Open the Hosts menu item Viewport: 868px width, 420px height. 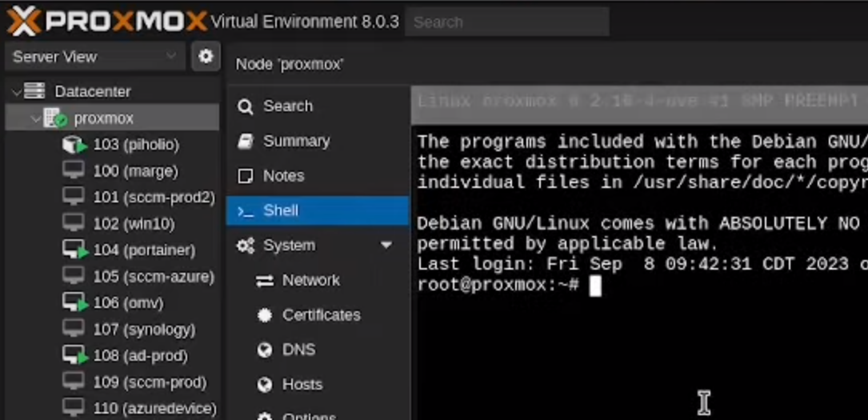[x=318, y=385]
